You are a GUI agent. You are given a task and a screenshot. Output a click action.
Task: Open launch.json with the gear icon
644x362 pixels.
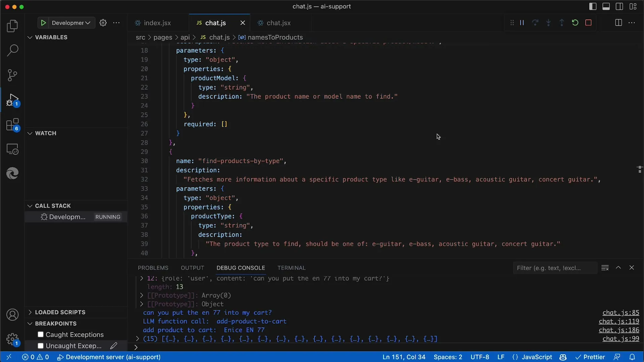pos(103,23)
